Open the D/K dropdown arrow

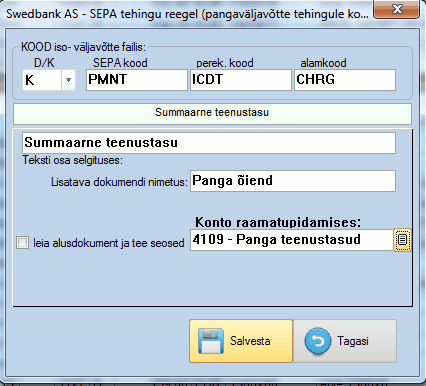[x=68, y=80]
